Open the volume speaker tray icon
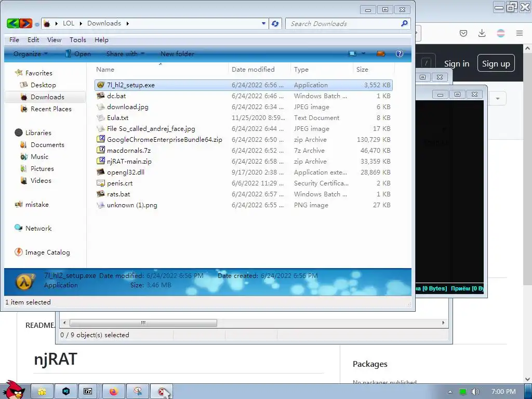Image resolution: width=532 pixels, height=399 pixels. [475, 392]
